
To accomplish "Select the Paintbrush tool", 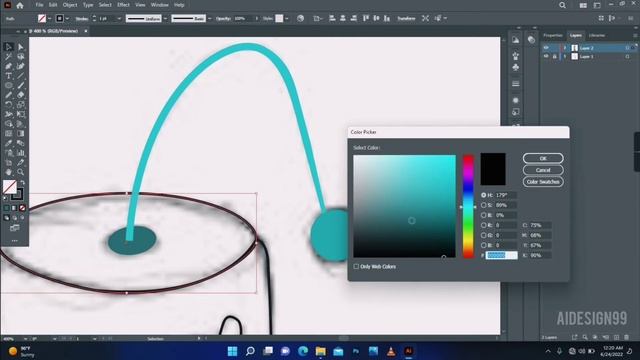I will (21, 85).
